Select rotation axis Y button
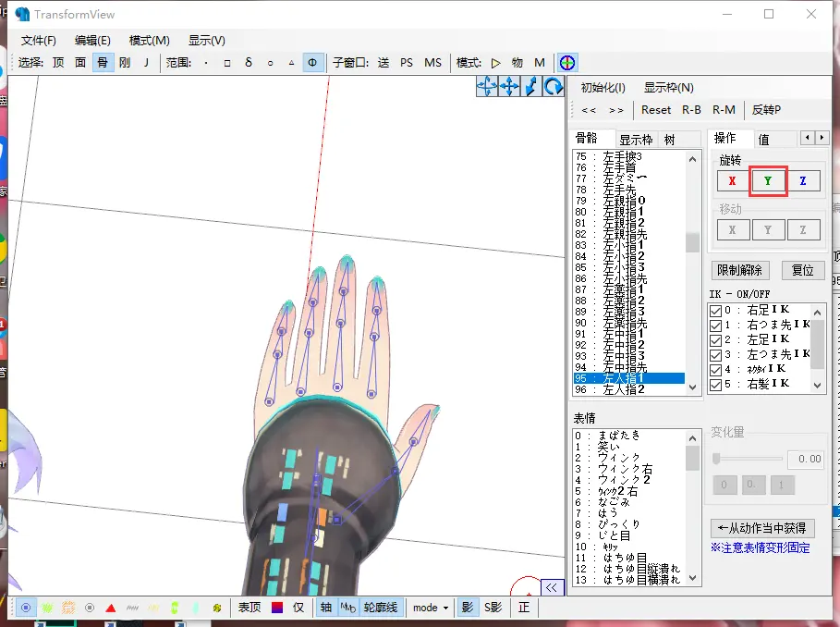This screenshot has width=840, height=627. coord(768,181)
